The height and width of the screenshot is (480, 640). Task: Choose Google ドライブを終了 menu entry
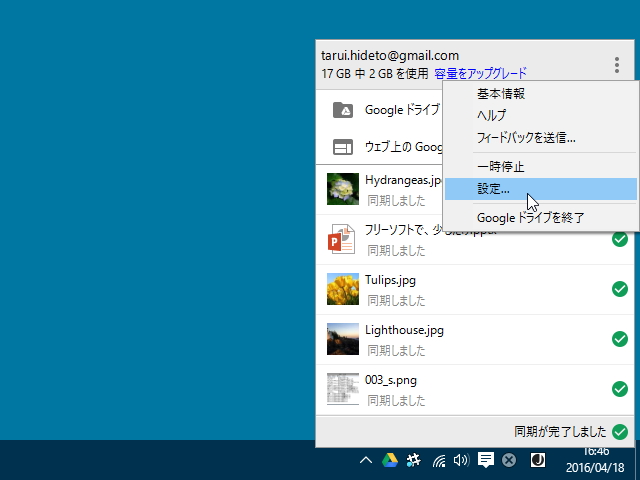tap(541, 218)
